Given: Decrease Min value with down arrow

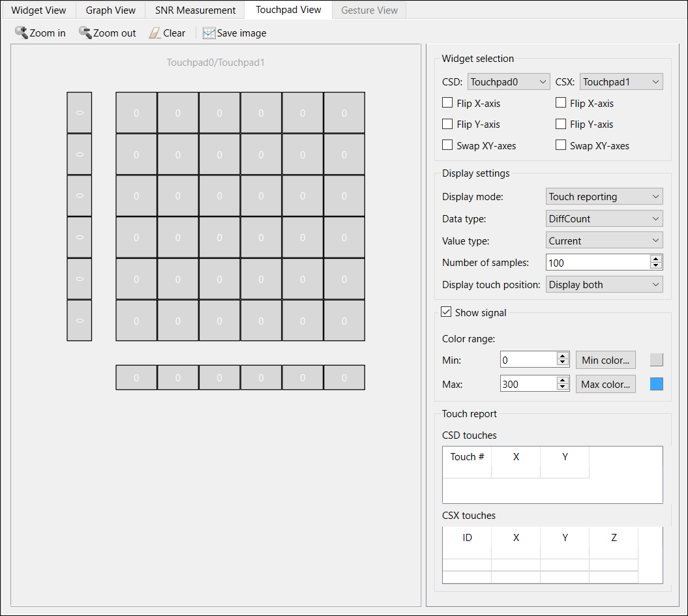Looking at the screenshot, I should pyautogui.click(x=563, y=363).
